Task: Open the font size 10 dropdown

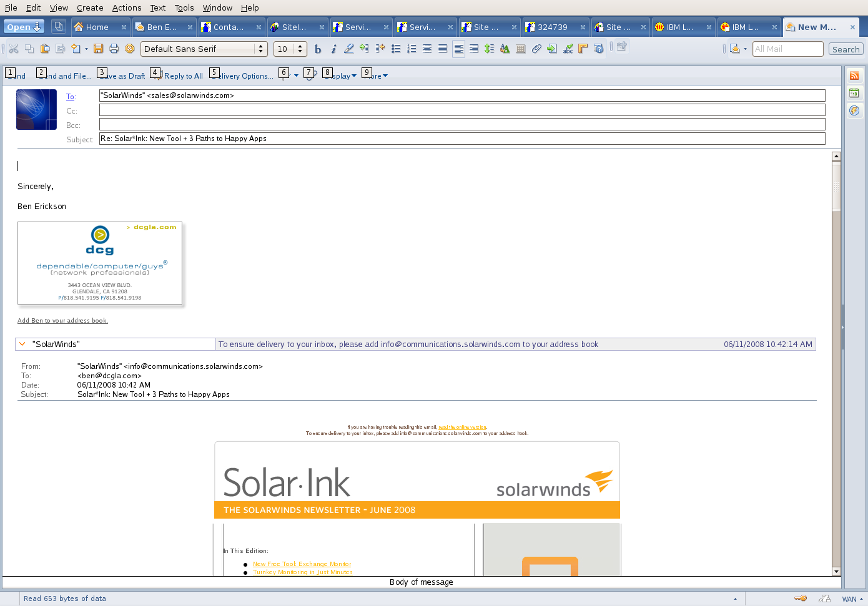Action: [290, 49]
